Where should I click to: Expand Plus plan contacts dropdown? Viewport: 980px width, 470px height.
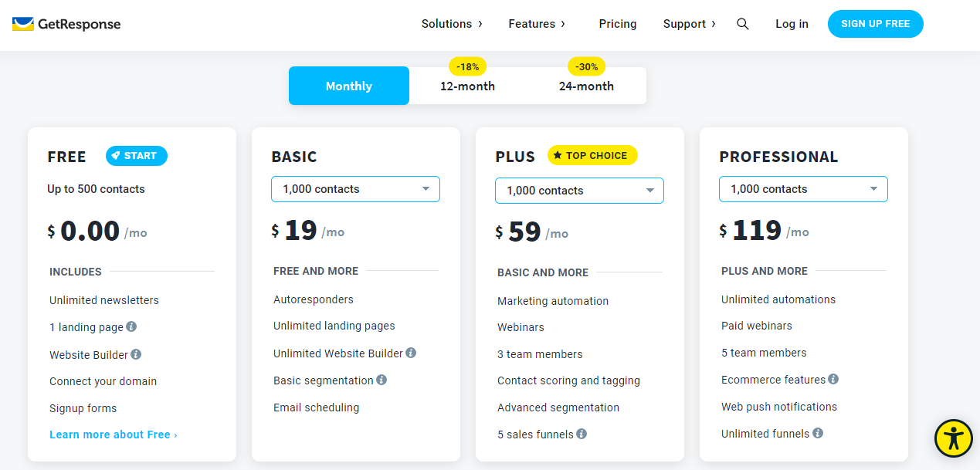(579, 191)
